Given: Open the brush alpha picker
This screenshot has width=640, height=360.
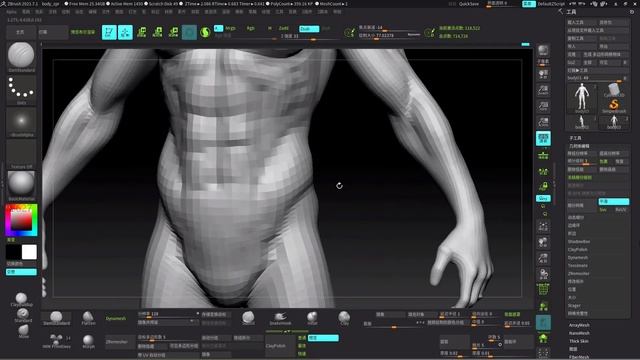Looking at the screenshot, I should point(21,122).
